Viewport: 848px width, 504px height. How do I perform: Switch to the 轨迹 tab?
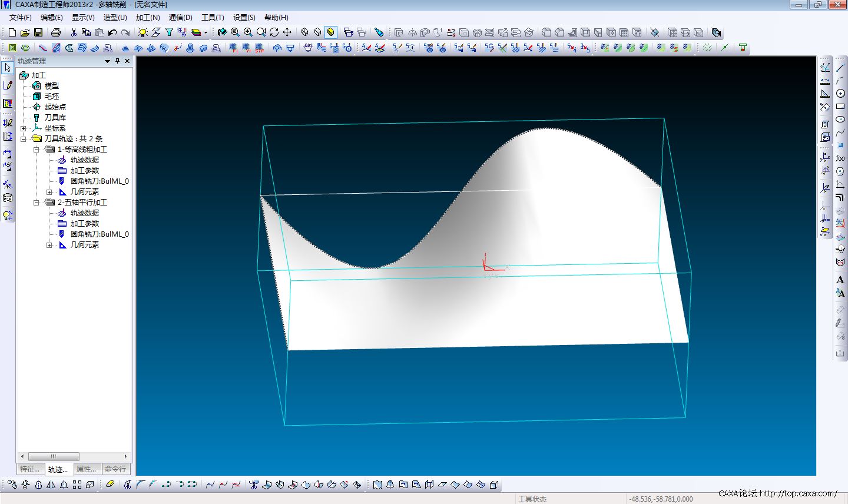click(58, 469)
